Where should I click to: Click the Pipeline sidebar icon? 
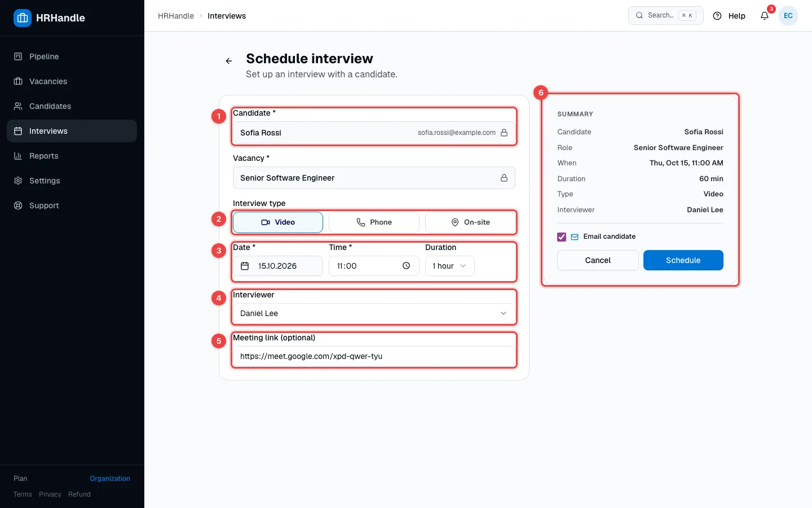point(18,56)
